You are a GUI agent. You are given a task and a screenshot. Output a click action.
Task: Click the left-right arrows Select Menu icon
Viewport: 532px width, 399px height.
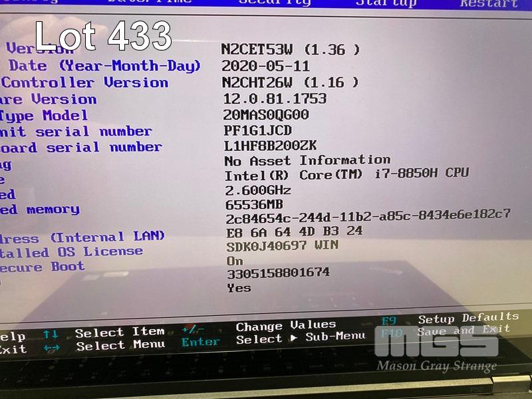(x=51, y=348)
